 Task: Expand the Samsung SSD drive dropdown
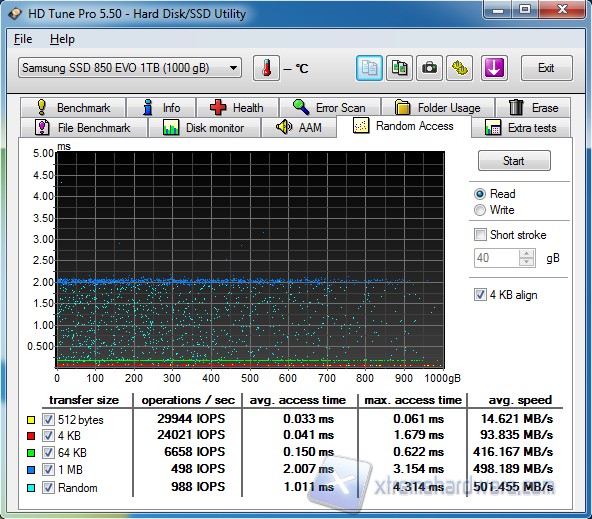(130, 68)
